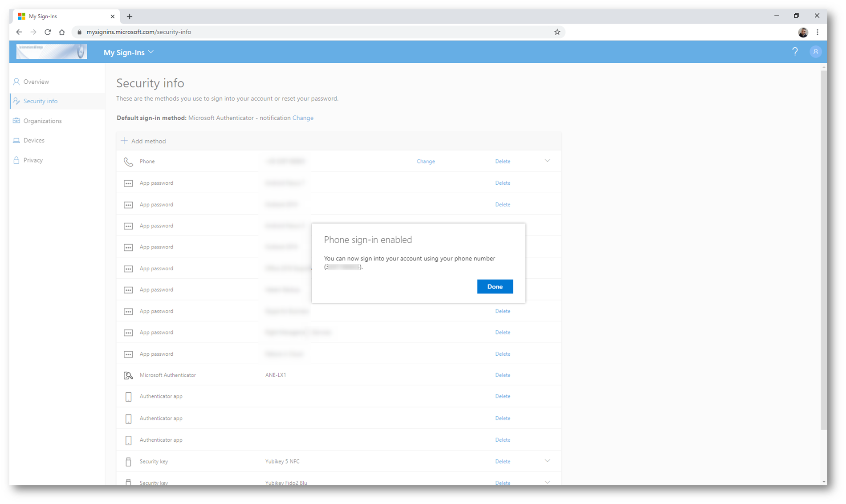Delete the Microsoft Authenticator ANE-LX1 method
The height and width of the screenshot is (504, 846).
(x=503, y=375)
